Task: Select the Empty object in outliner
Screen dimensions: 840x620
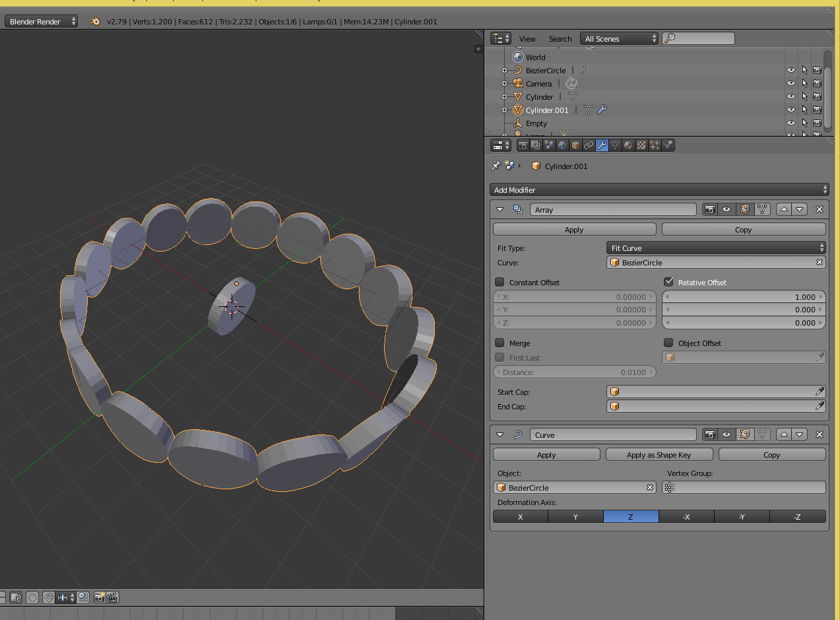Action: pos(536,123)
